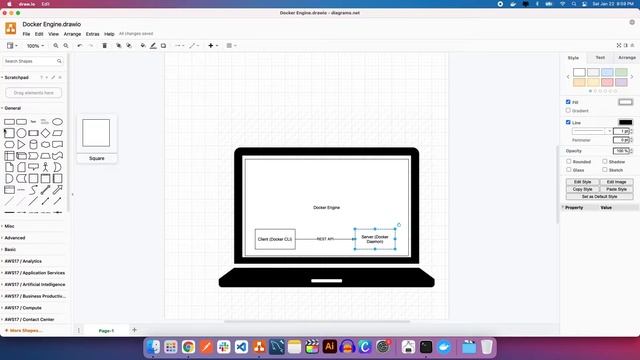Click Set as Default Style button
The width and height of the screenshot is (640, 360).
tap(599, 196)
